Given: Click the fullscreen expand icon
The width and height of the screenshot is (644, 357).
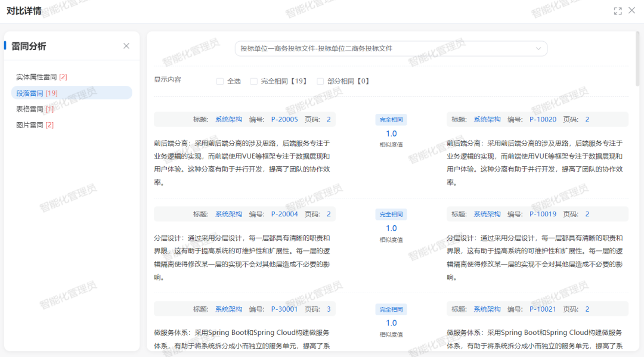Looking at the screenshot, I should point(618,11).
